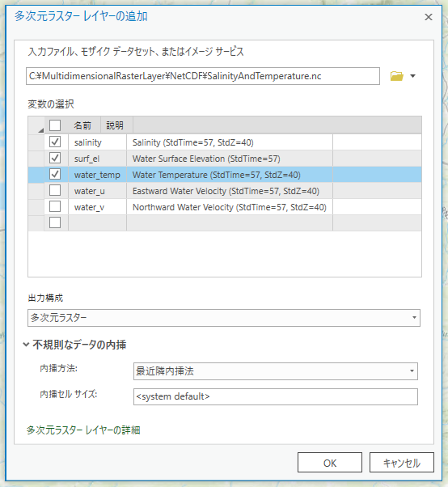Viewport: 448px width, 487px height.
Task: Click the 名前 column header
Action: (82, 125)
